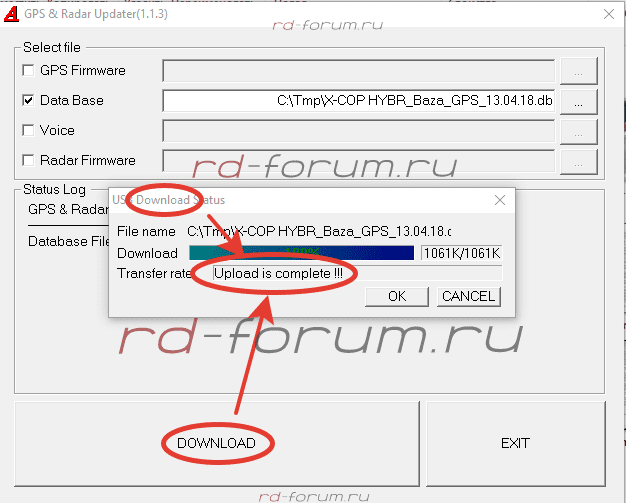The height and width of the screenshot is (503, 626).
Task: Click the download progress bar
Action: pos(301,253)
